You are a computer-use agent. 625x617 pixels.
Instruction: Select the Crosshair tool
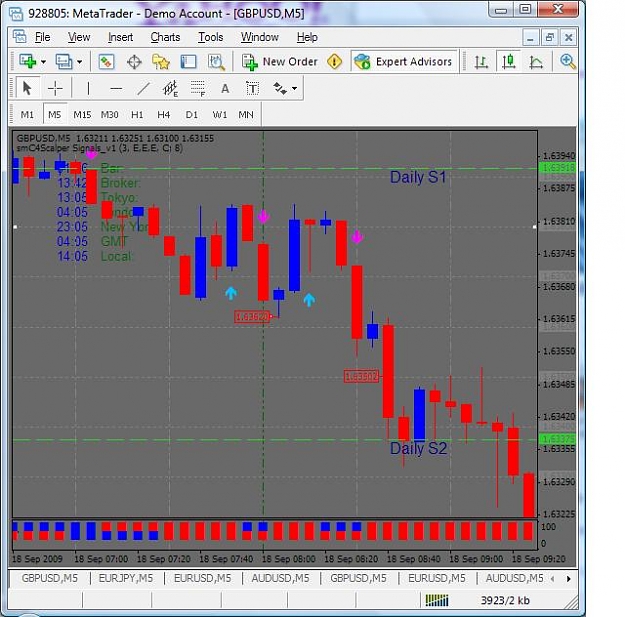[x=55, y=88]
